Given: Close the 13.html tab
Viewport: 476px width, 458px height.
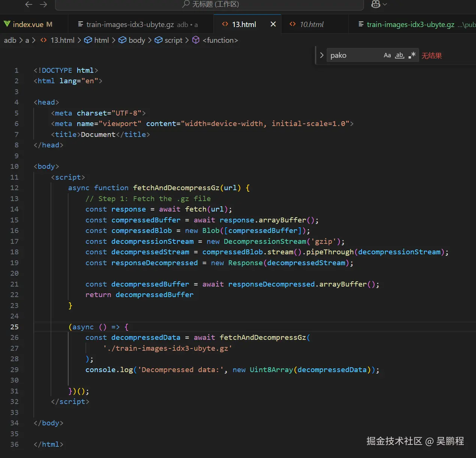Looking at the screenshot, I should 273,24.
